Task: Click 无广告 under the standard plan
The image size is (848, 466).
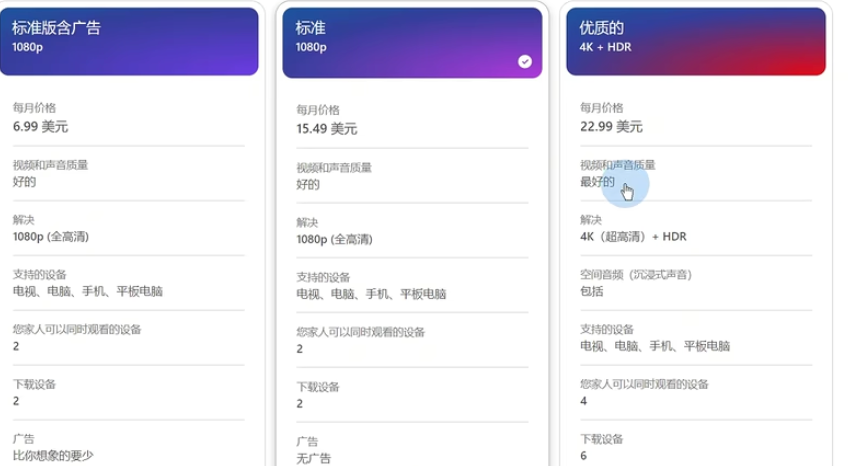Action: click(x=313, y=458)
